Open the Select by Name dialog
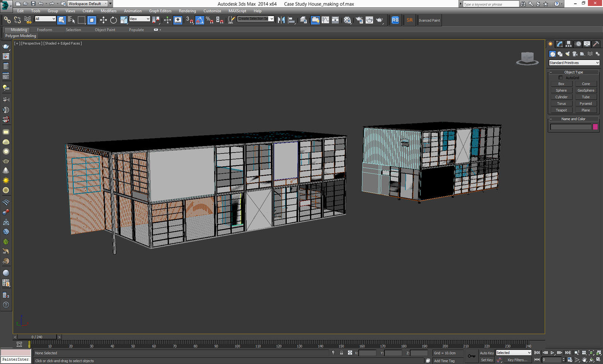Screen dimensions: 603x364 coord(71,20)
